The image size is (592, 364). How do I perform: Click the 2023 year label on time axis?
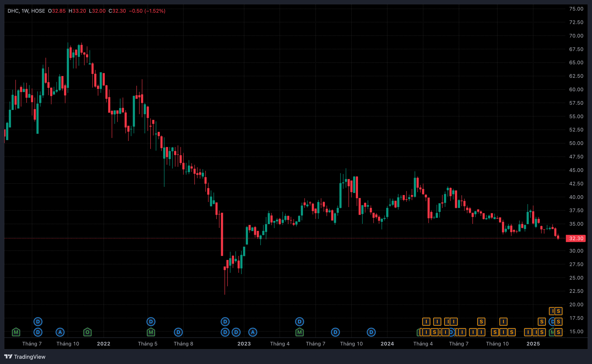click(244, 344)
